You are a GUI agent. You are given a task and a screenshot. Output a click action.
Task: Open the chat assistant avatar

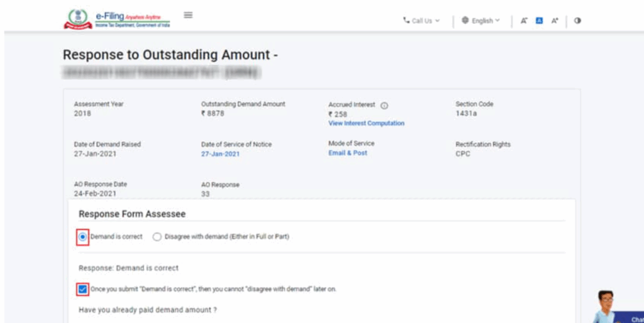click(606, 306)
